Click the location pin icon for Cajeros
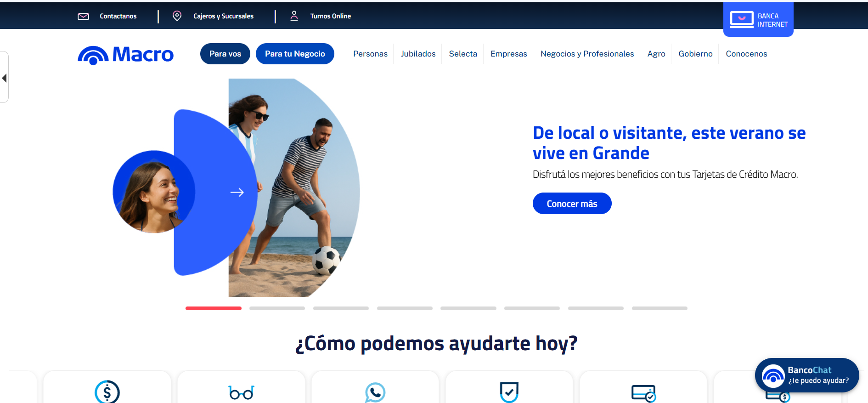The height and width of the screenshot is (403, 868). click(177, 16)
